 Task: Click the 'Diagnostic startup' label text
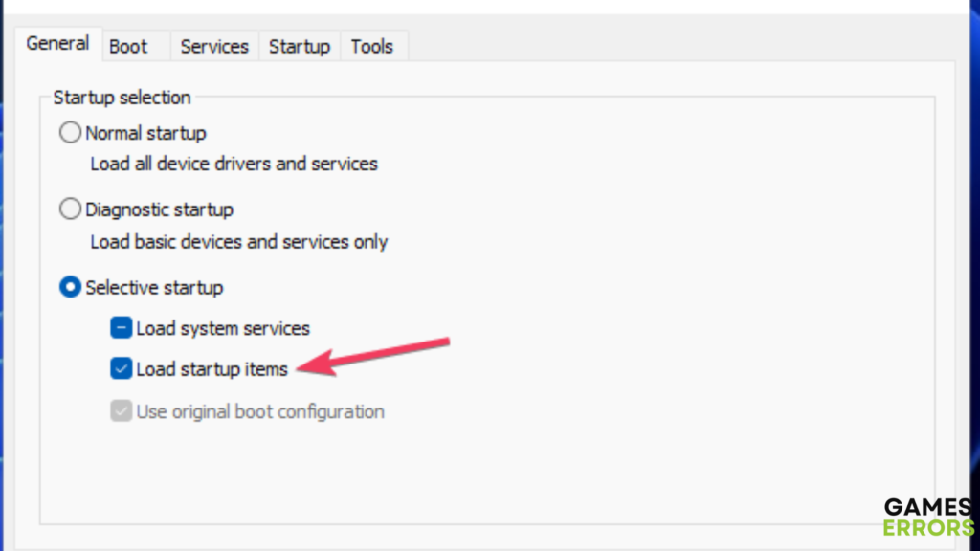click(x=159, y=209)
